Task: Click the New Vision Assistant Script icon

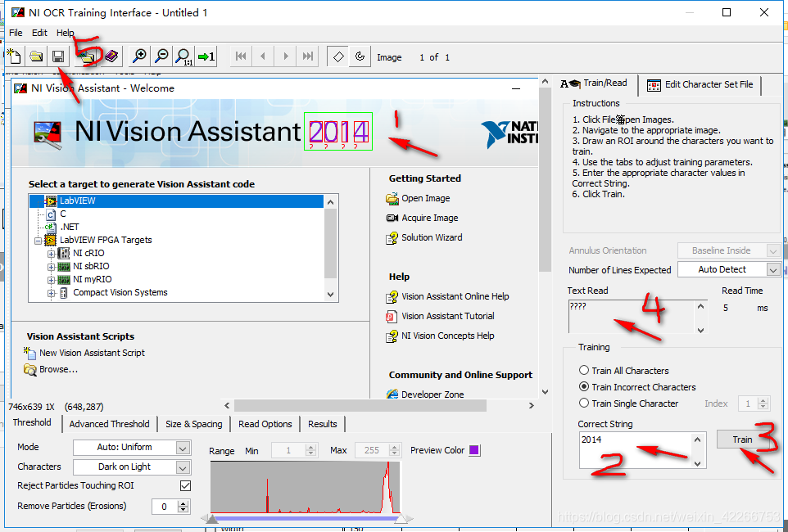Action: click(29, 353)
